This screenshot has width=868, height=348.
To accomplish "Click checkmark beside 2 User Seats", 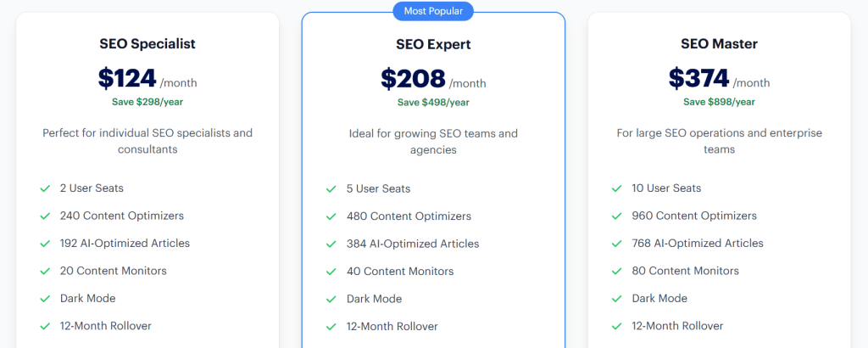I will (45, 188).
